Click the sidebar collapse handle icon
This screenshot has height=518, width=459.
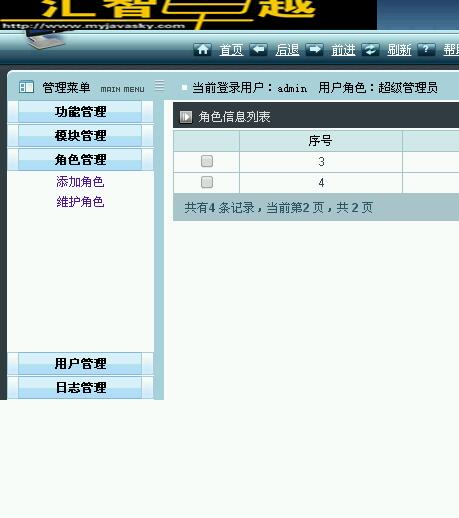(160, 85)
